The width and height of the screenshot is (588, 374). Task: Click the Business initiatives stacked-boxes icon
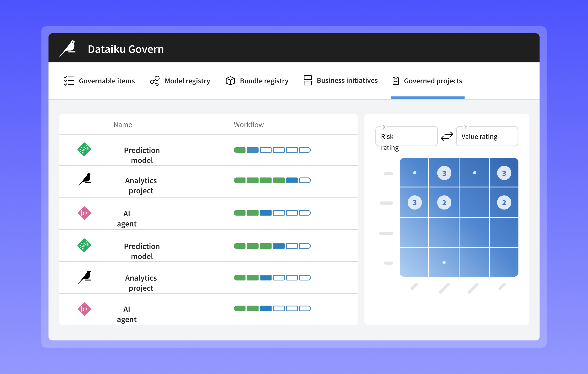[307, 80]
